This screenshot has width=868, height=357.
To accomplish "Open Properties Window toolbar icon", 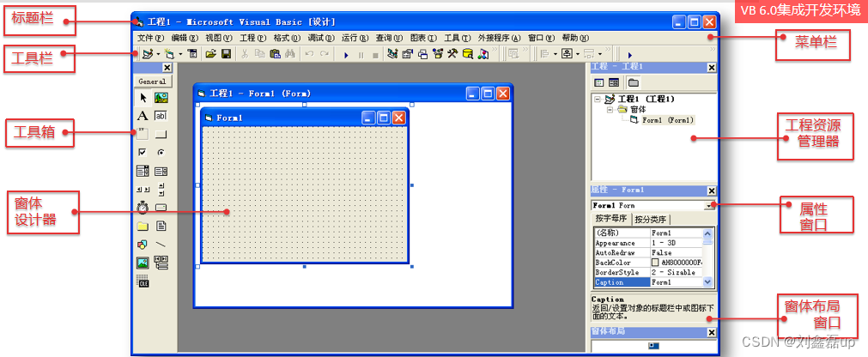I will 407,54.
